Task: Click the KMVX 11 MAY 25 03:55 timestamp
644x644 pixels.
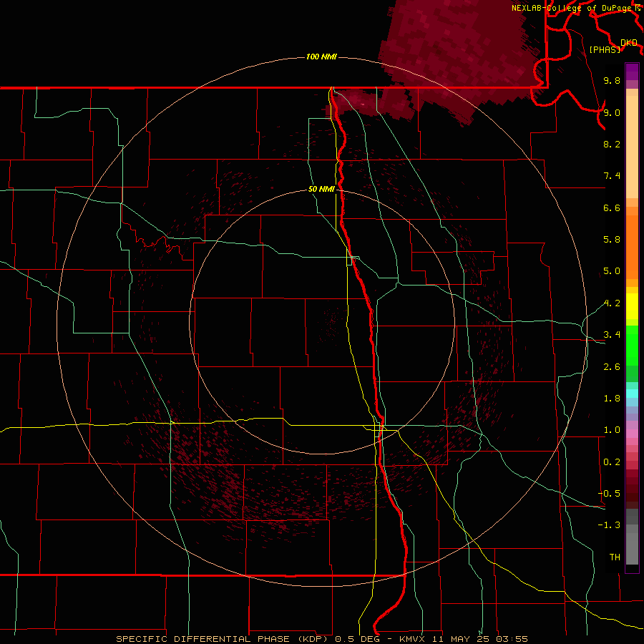Action: click(x=463, y=639)
